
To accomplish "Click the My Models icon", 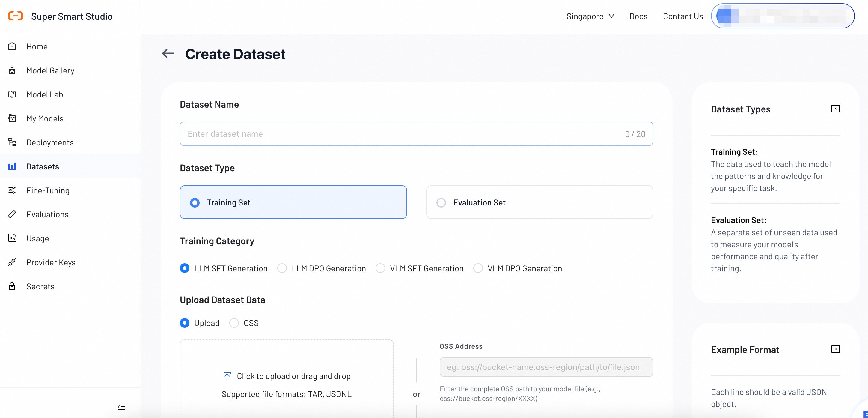I will (x=12, y=118).
